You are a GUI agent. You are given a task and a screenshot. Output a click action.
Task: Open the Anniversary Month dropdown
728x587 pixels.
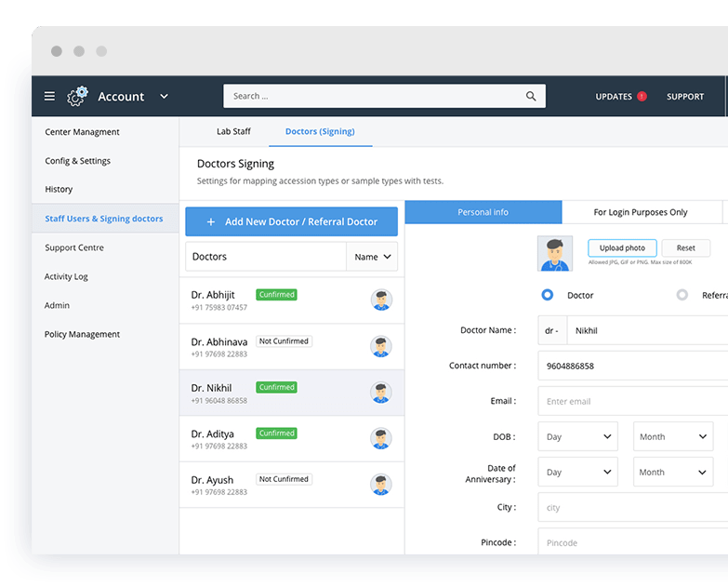click(x=673, y=472)
